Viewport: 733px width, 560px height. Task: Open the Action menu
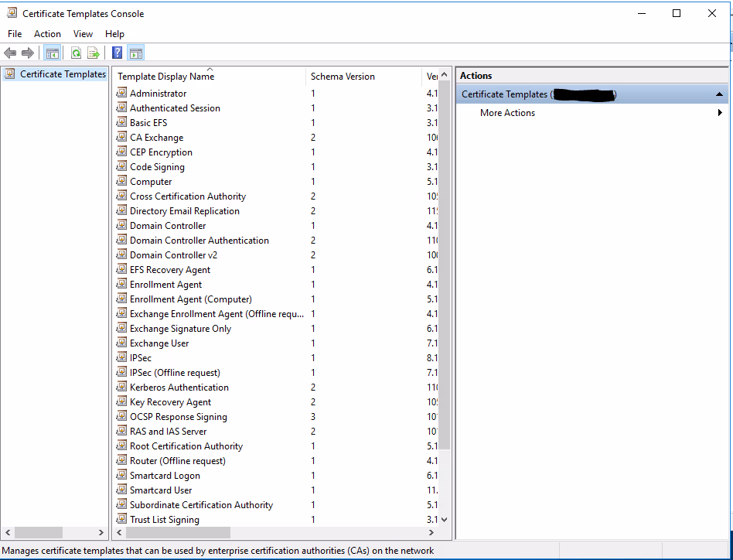click(x=47, y=34)
